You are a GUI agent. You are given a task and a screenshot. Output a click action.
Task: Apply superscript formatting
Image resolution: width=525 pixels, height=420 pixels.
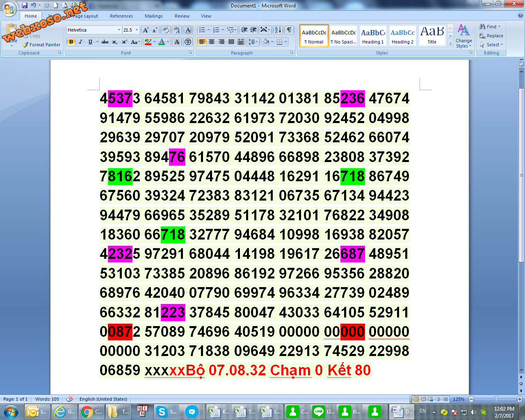click(124, 42)
